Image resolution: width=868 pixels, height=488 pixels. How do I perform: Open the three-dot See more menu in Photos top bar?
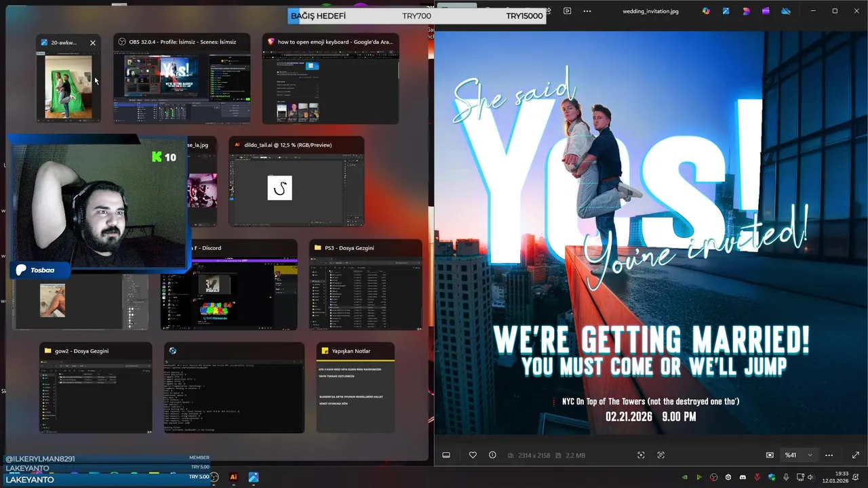[x=587, y=11]
